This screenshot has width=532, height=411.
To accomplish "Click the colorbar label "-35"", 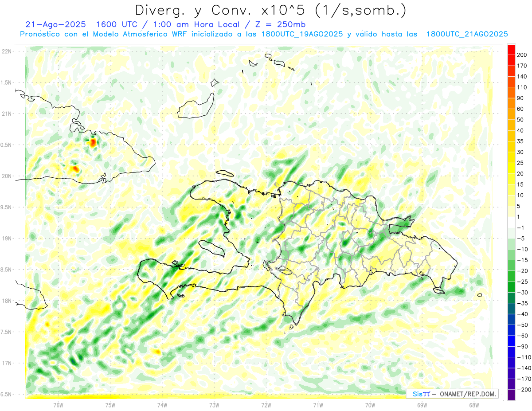I will click(522, 303).
